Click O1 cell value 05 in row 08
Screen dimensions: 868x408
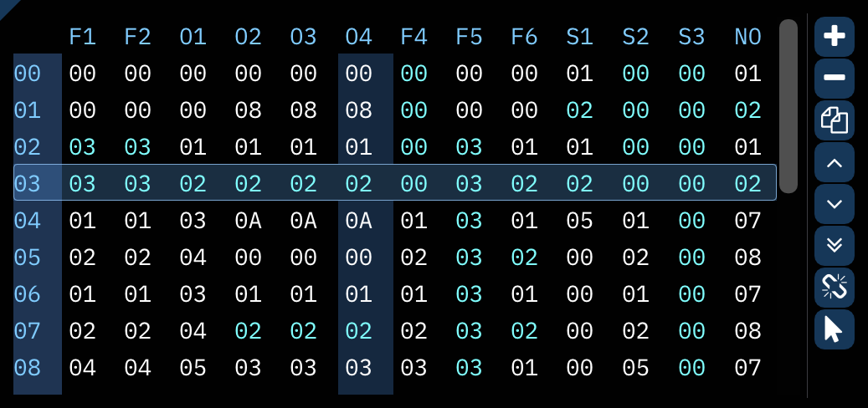click(x=193, y=368)
